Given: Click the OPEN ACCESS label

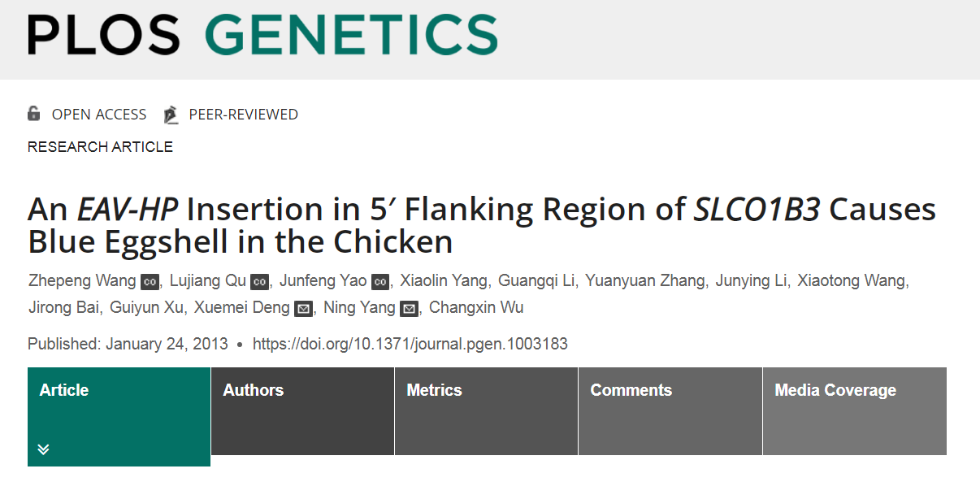Looking at the screenshot, I should (x=99, y=115).
